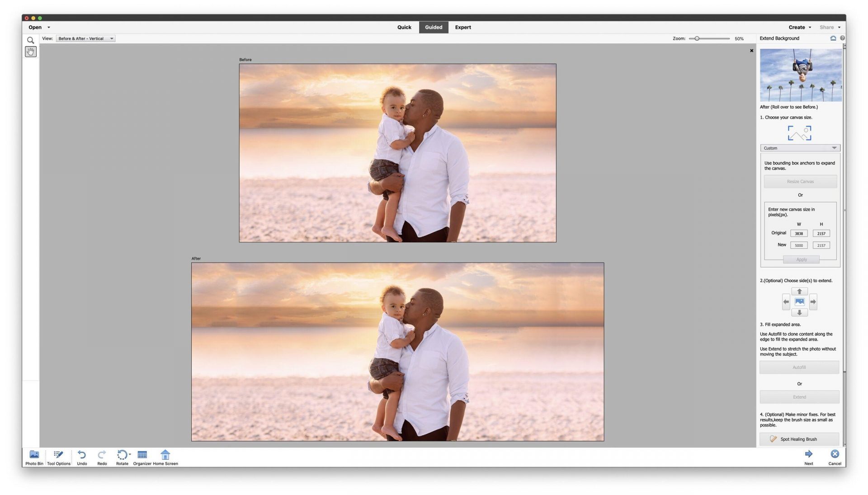Toggle extending the left side
The height and width of the screenshot is (495, 868).
[x=786, y=301]
